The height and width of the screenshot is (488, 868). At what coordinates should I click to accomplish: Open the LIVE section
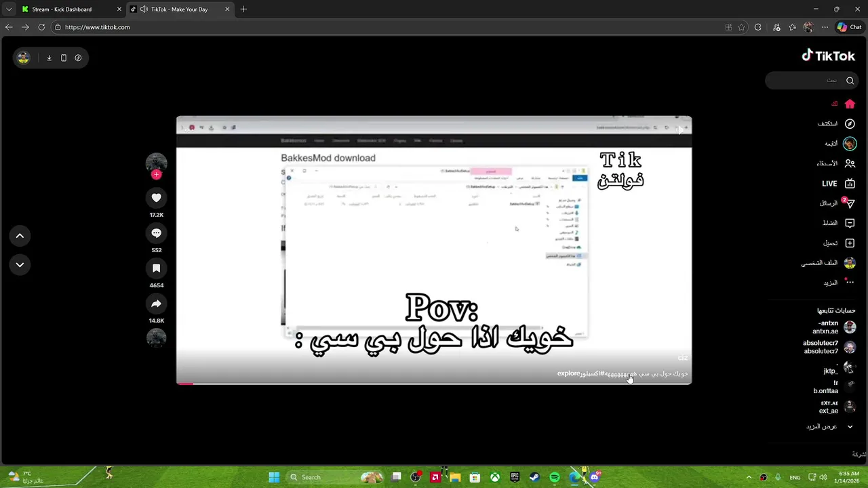tap(839, 184)
